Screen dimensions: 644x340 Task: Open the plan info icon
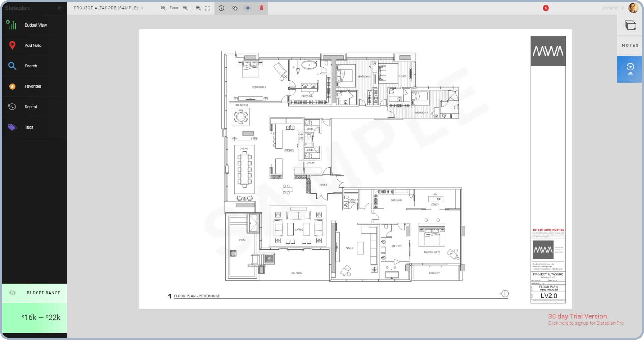tap(221, 8)
